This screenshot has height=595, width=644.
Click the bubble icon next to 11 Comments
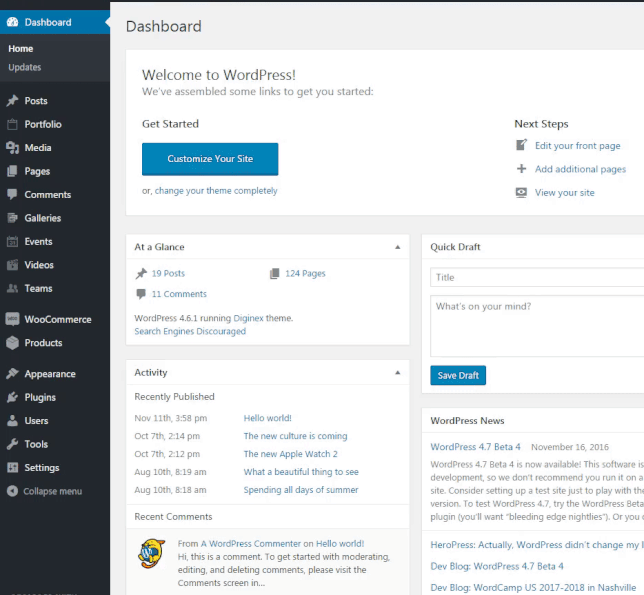[141, 294]
